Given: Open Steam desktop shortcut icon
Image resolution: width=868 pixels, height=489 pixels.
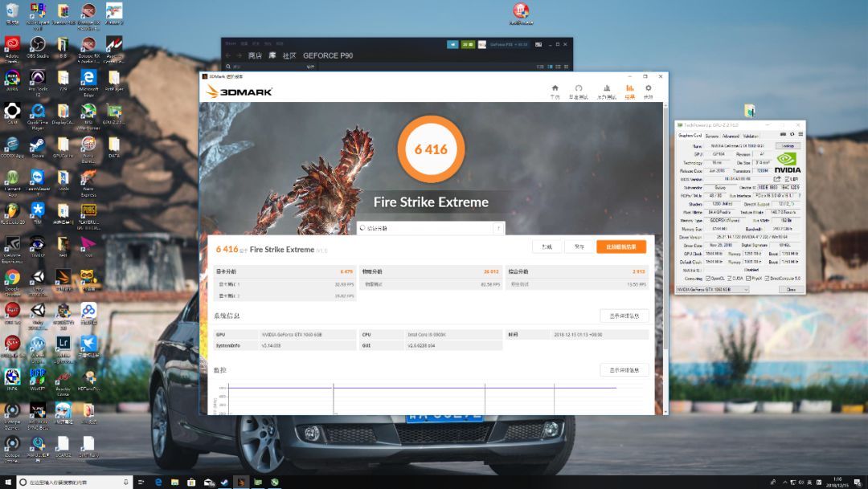Looking at the screenshot, I should 38,147.
